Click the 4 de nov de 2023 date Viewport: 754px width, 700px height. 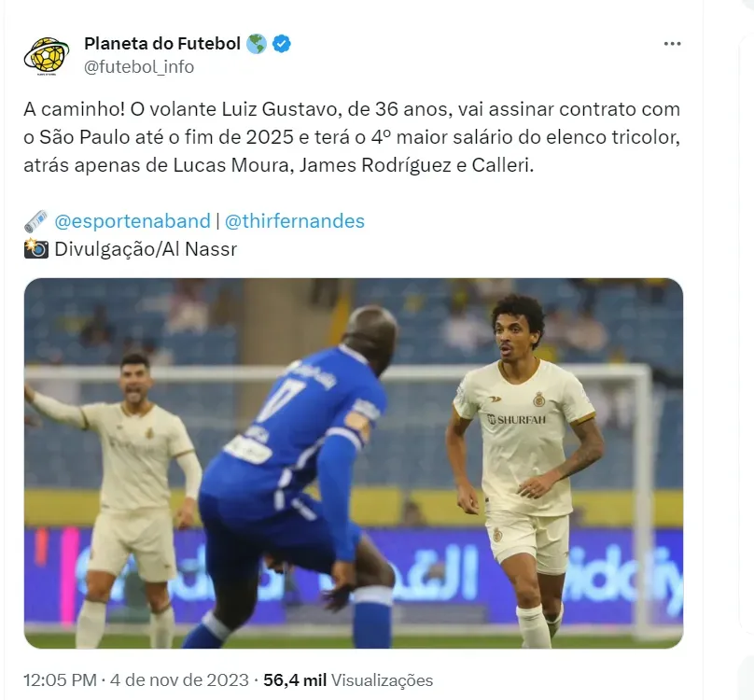point(179,680)
